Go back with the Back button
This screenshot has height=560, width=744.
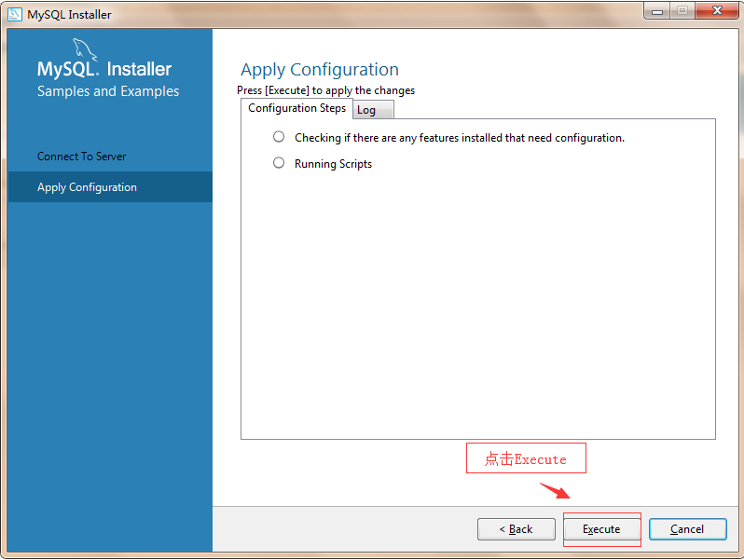pyautogui.click(x=517, y=529)
